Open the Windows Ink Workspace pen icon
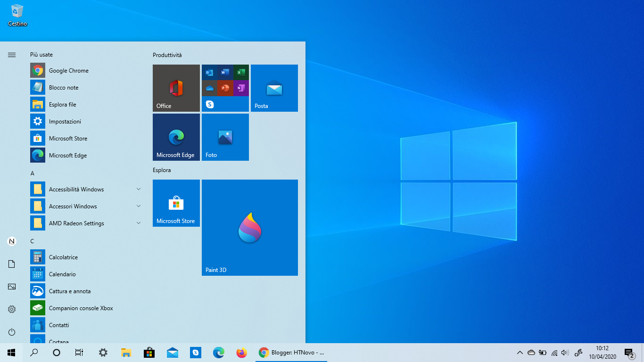Screen dimensions: 644x362 578,353
